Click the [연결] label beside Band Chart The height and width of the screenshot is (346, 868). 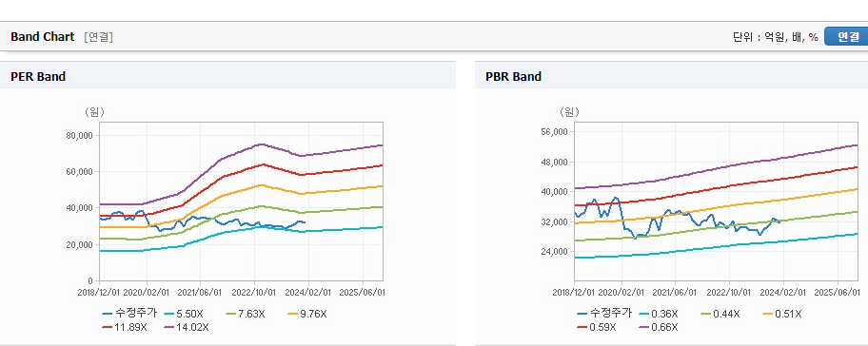click(99, 37)
